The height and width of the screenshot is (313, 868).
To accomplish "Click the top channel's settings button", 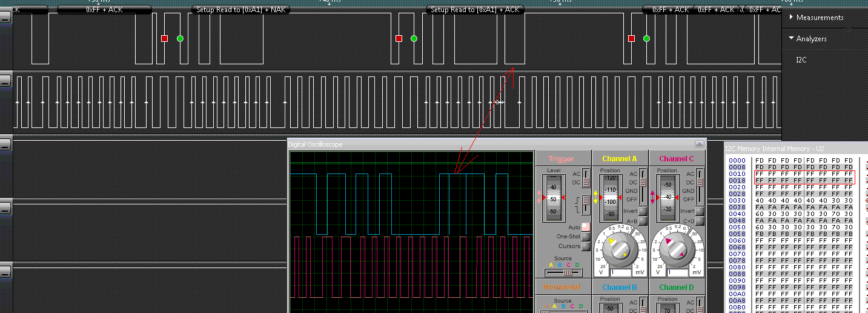I will [5, 18].
